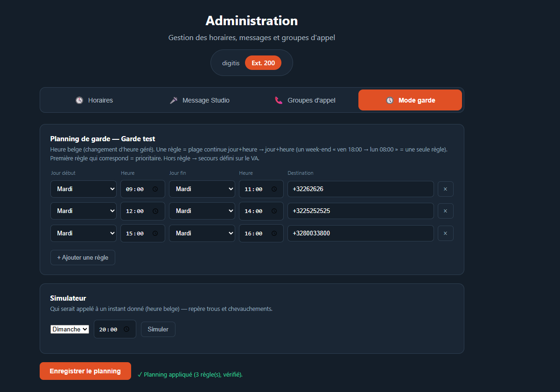Click Enregistrer le planning button

point(85,371)
